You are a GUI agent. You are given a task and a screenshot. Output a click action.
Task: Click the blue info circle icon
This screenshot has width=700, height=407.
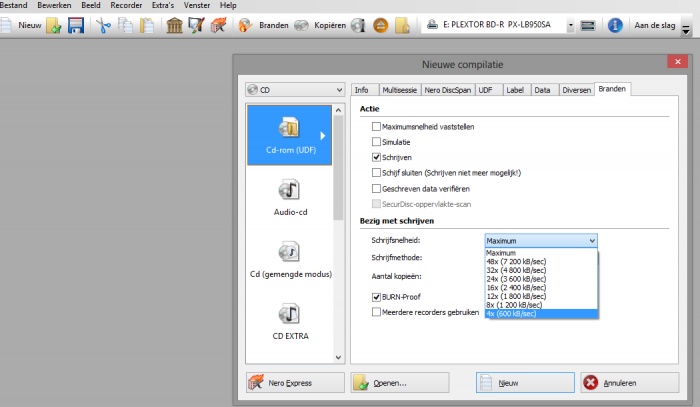point(615,25)
